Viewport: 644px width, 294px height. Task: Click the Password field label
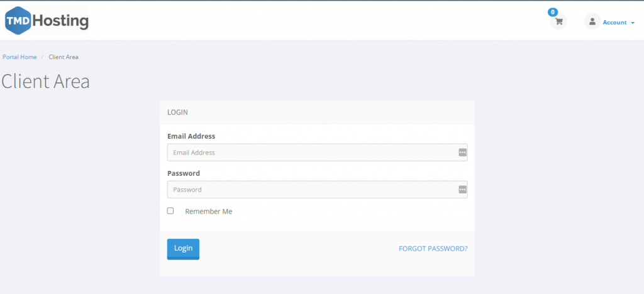click(x=184, y=173)
